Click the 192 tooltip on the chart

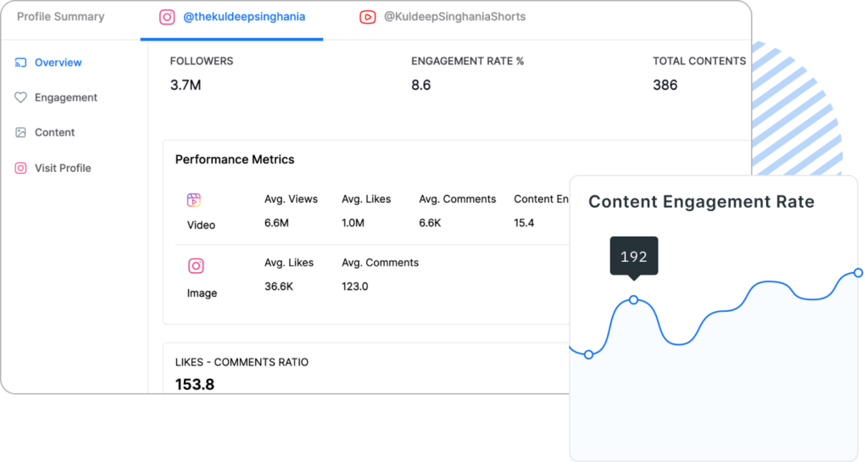pyautogui.click(x=634, y=256)
